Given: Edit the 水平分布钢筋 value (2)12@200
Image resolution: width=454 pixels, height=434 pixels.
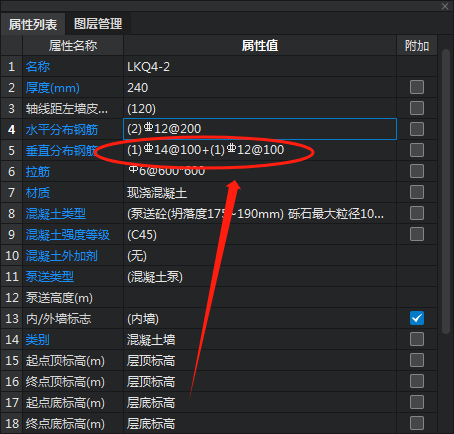Looking at the screenshot, I should click(x=260, y=129).
